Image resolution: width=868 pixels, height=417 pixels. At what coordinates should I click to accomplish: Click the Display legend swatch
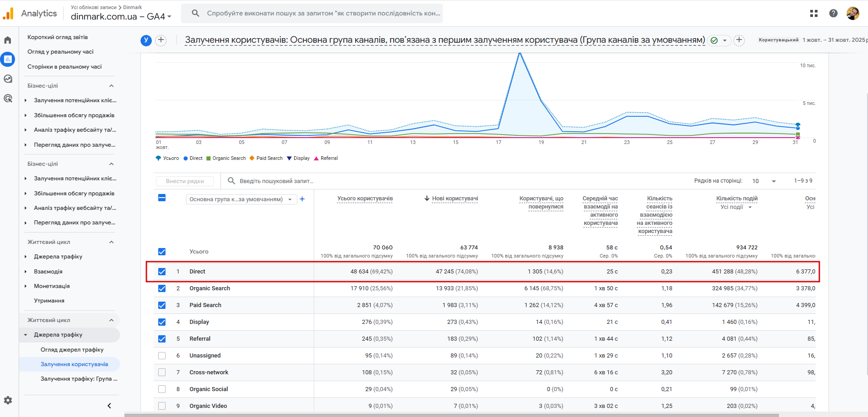[289, 159]
